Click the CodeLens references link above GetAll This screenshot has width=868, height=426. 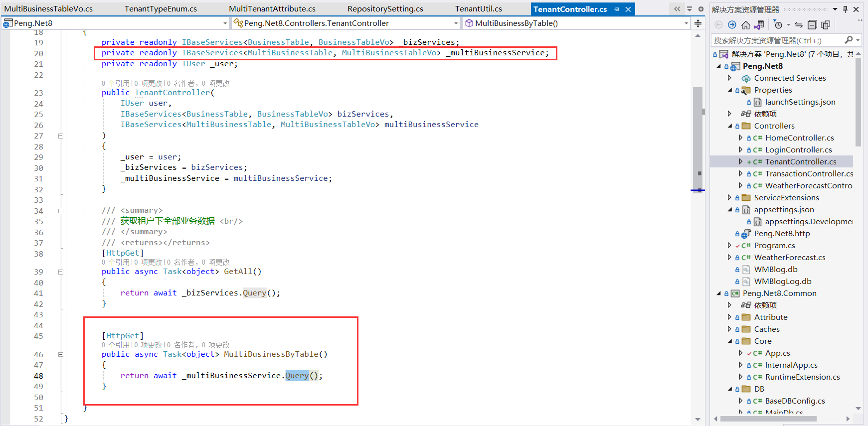(116, 262)
